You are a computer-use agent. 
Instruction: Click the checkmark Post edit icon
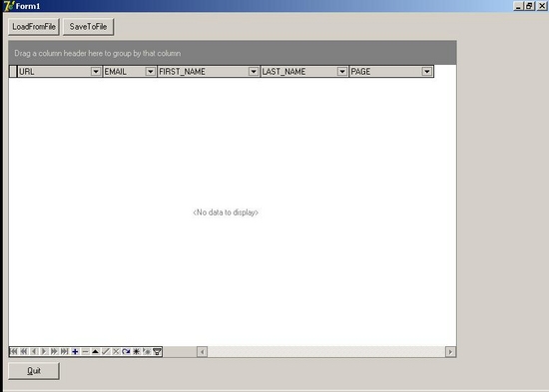pyautogui.click(x=106, y=351)
